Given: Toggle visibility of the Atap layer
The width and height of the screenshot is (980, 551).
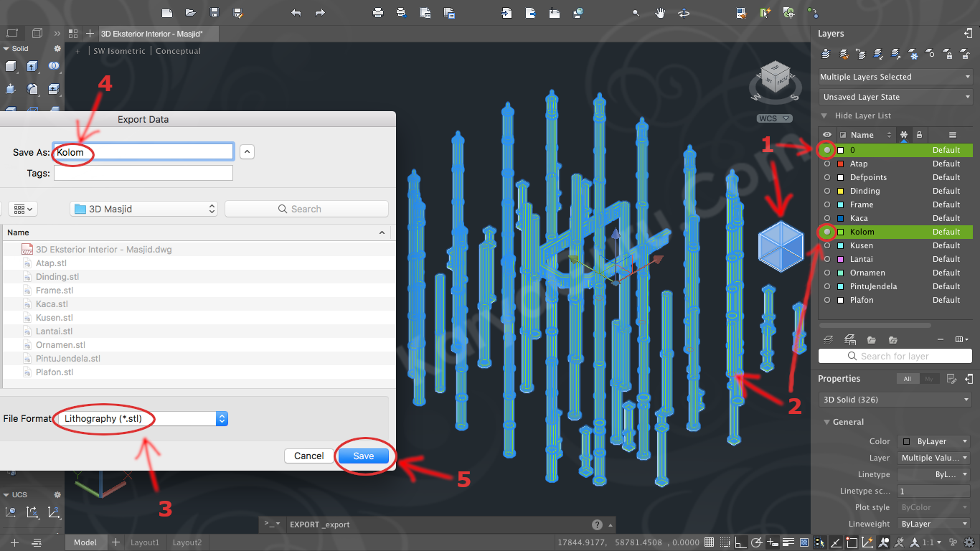Looking at the screenshot, I should point(827,164).
